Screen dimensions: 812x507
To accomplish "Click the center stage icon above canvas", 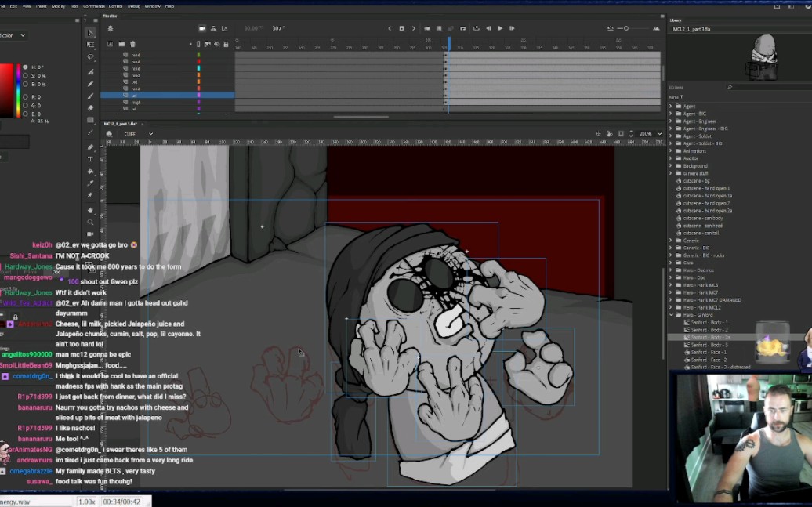I will (x=598, y=134).
